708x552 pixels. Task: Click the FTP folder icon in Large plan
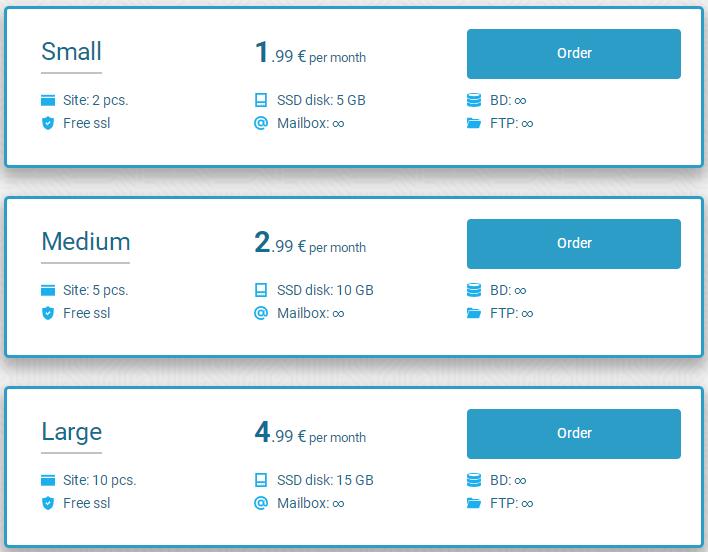click(474, 503)
